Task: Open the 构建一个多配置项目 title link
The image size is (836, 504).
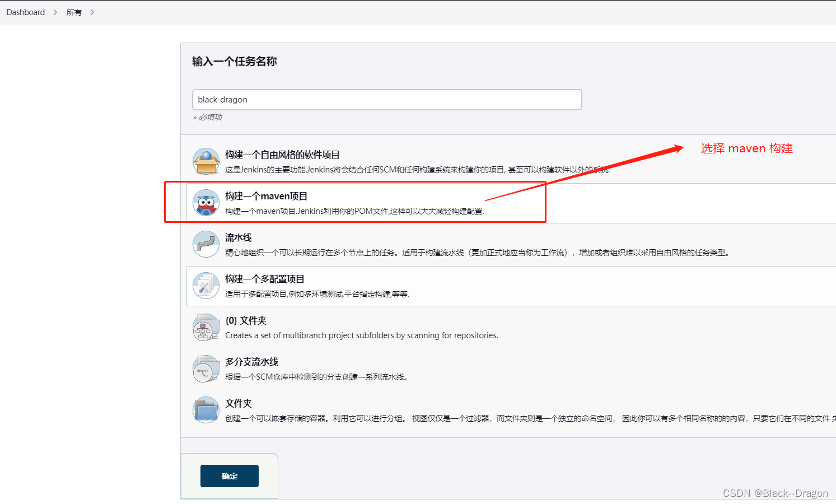Action: click(x=265, y=278)
